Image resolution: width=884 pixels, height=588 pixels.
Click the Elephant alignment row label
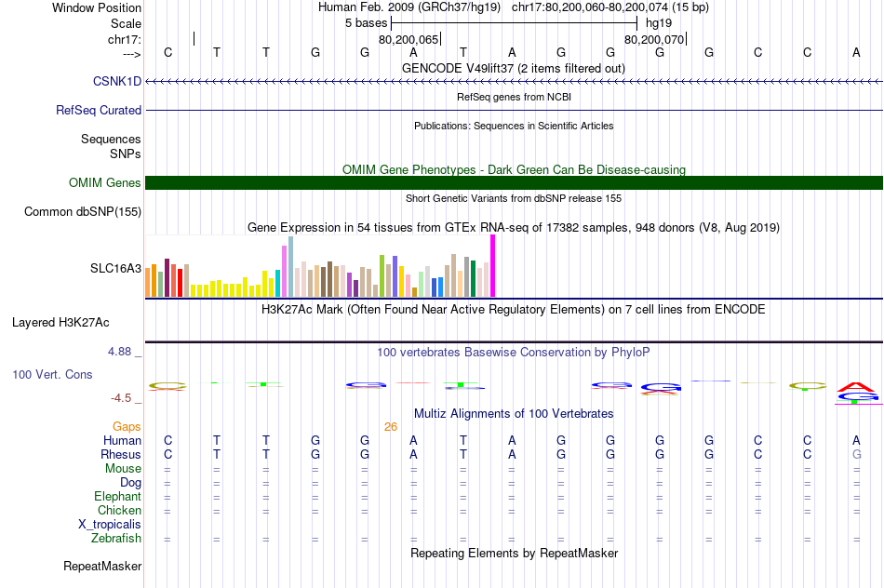(118, 497)
